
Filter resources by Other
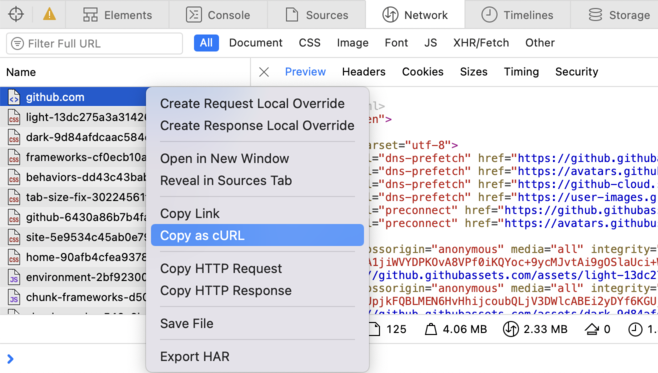[540, 43]
